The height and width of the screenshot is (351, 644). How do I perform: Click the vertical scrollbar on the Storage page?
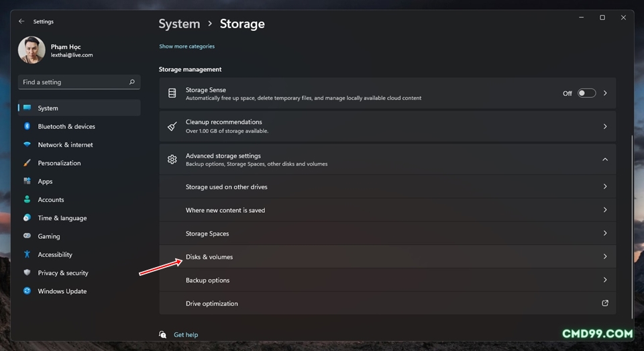[632, 226]
